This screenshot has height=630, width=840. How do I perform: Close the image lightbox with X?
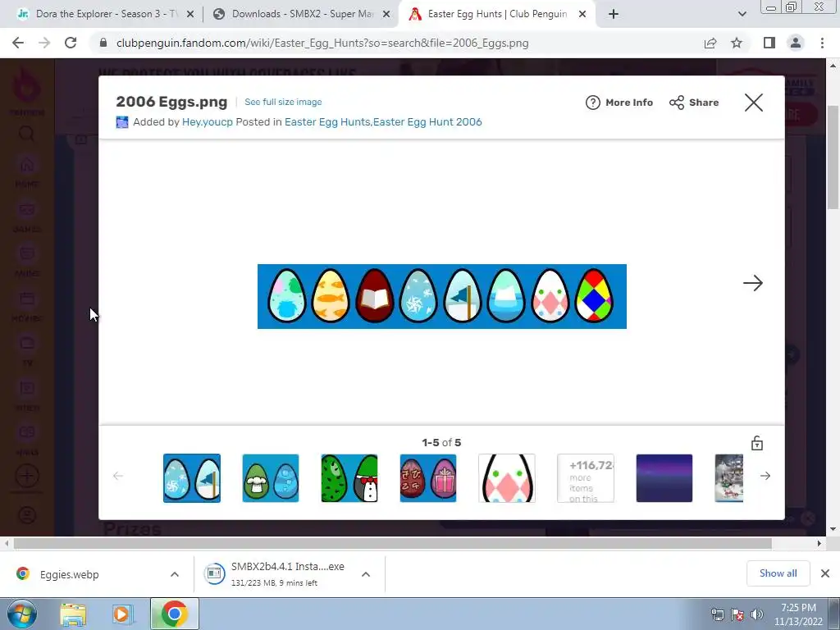pyautogui.click(x=753, y=103)
